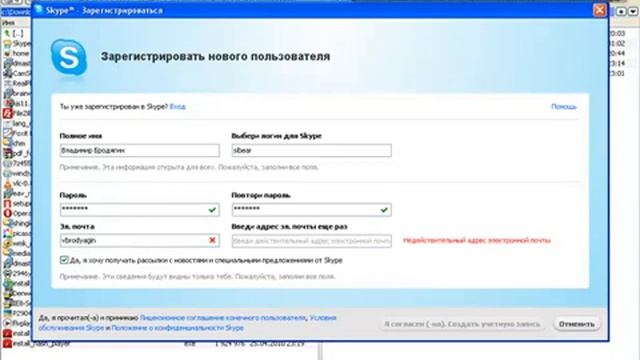Open the down-arrow button in background window corner
Viewport: 640px width, 360px height.
point(633,11)
